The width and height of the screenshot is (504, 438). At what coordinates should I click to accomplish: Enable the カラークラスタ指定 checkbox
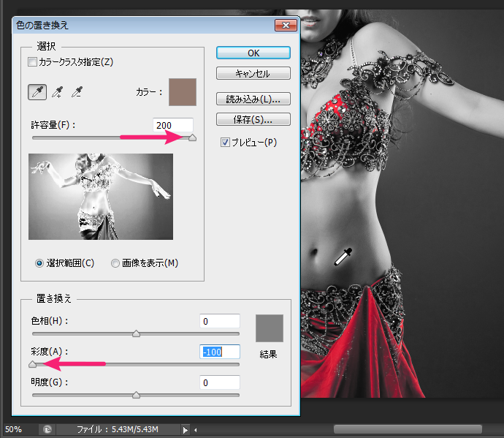tap(33, 62)
